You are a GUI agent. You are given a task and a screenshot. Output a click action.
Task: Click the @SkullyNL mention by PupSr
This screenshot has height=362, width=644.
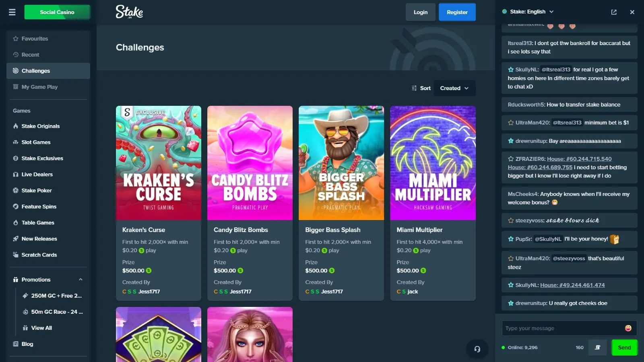(x=548, y=239)
